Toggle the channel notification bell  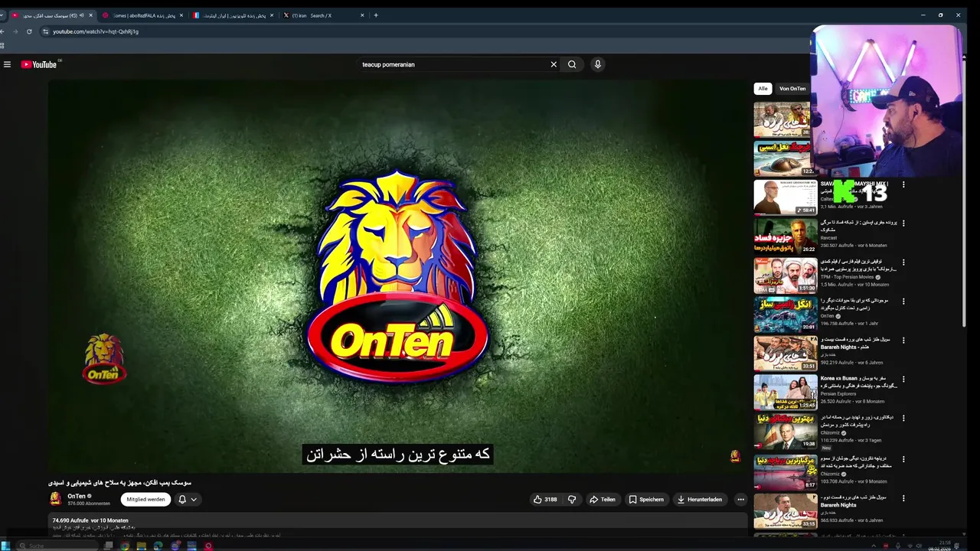tap(182, 499)
